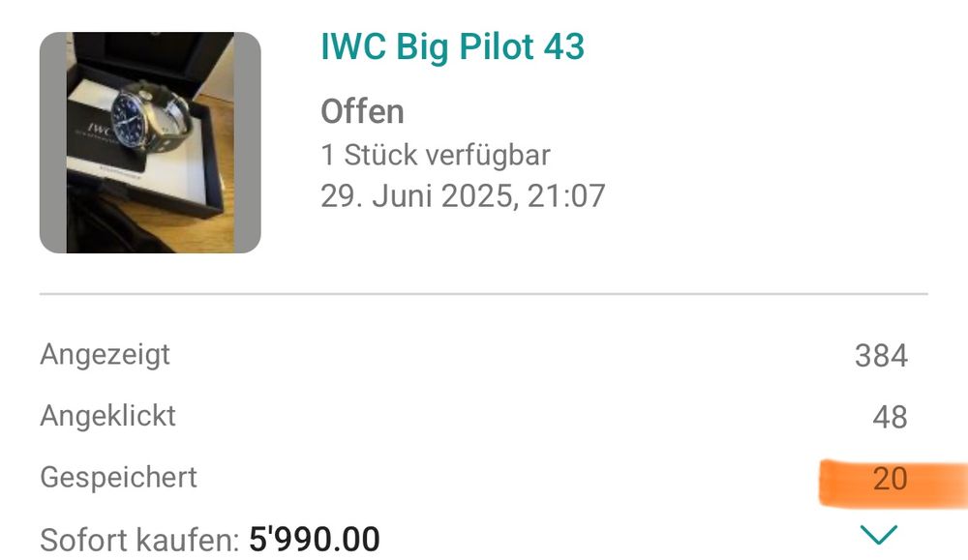Select the Offen status label
The image size is (968, 560).
coord(362,111)
